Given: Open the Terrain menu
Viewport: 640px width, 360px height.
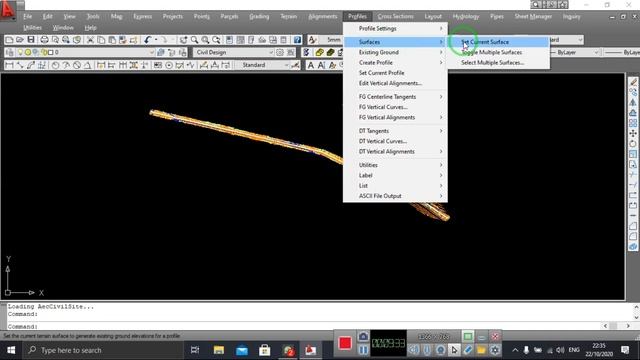Looking at the screenshot, I should [x=289, y=16].
